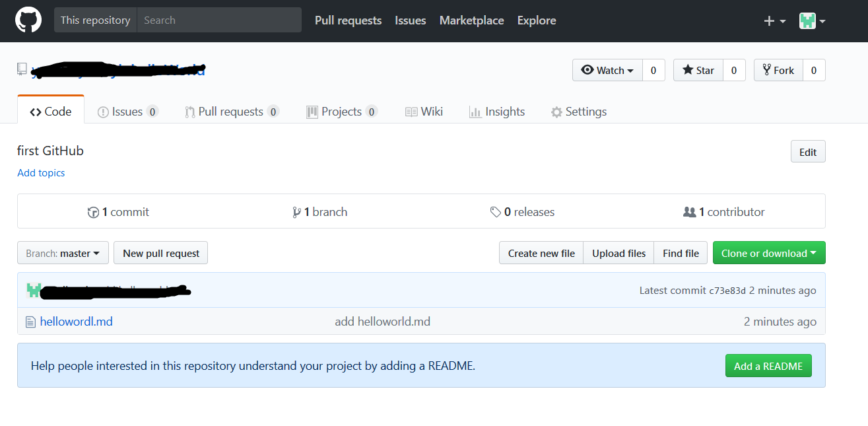Click the gear icon on the Settings tab
Screen dimensions: 868x426
click(556, 112)
